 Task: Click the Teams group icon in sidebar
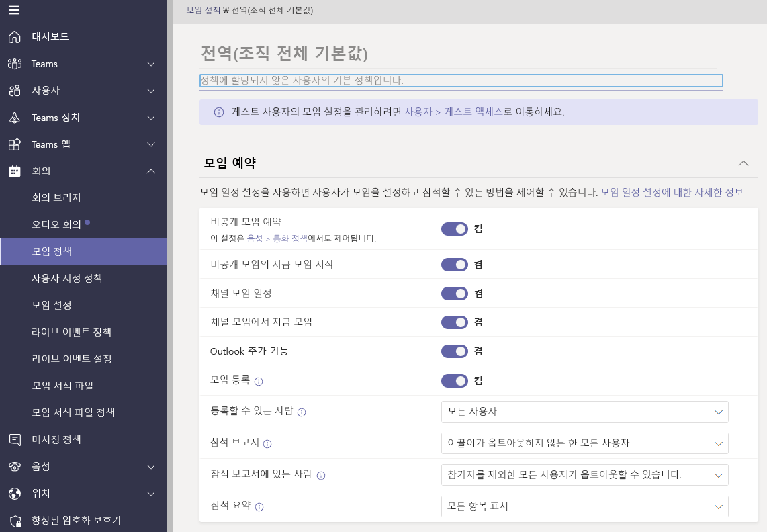15,64
